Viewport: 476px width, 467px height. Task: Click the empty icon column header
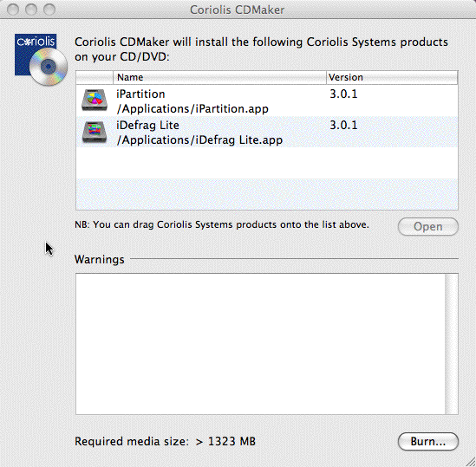(95, 77)
